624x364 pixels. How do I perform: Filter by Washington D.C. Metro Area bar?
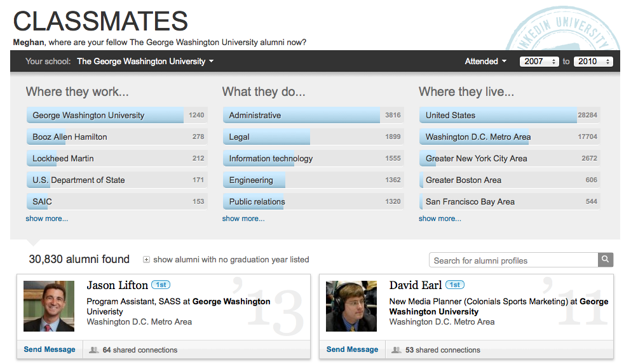[510, 137]
